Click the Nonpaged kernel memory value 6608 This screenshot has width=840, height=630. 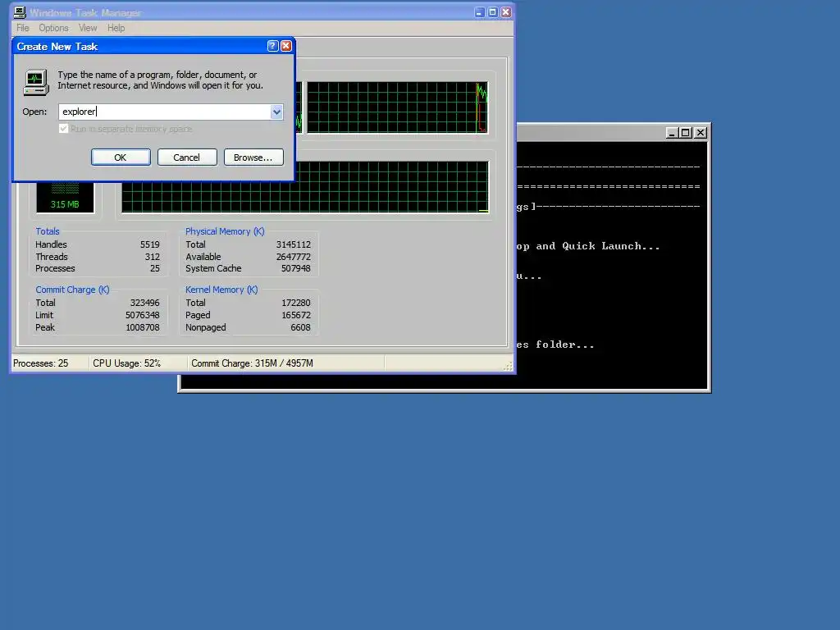pyautogui.click(x=300, y=327)
